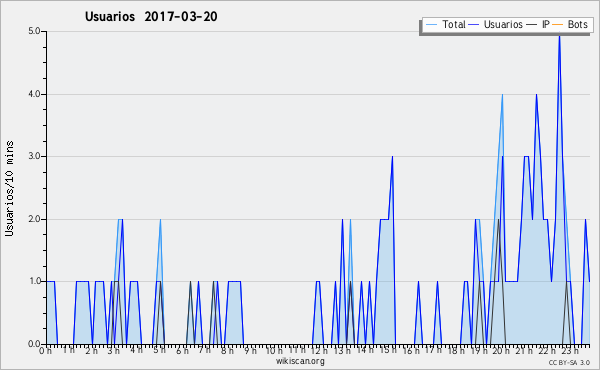This screenshot has height=370, width=600.
Task: Select the Usuarios legend entry
Action: (x=496, y=25)
